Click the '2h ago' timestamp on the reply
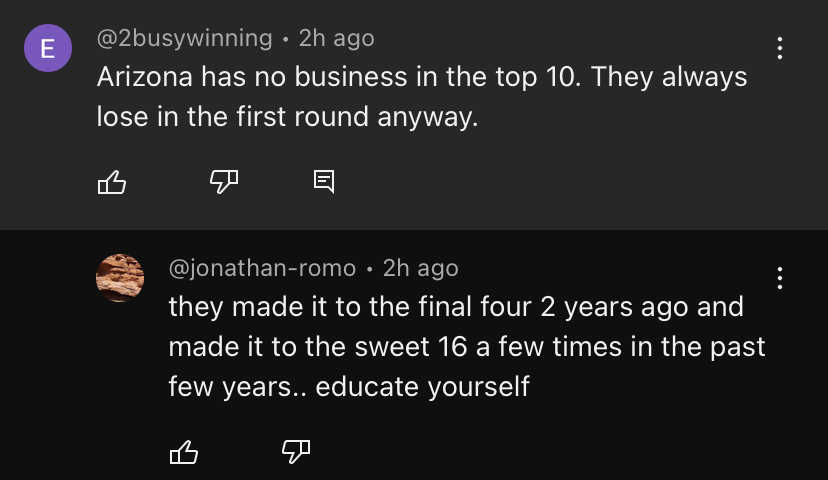Viewport: 828px width, 480px height. pos(420,268)
